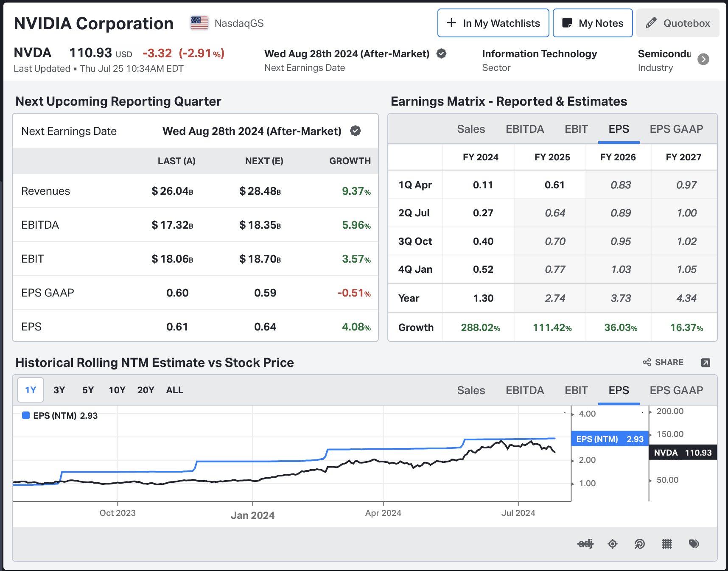
Task: Select the 5Y chart range
Action: coord(88,390)
